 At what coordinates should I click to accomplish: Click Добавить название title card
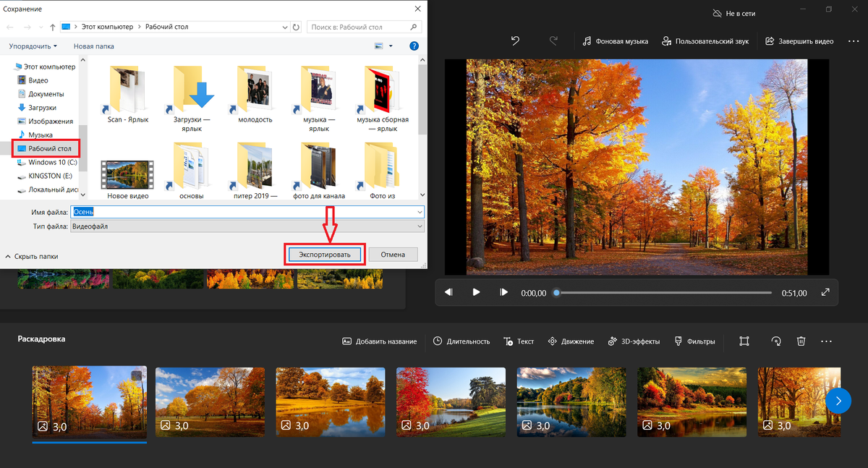click(x=379, y=341)
